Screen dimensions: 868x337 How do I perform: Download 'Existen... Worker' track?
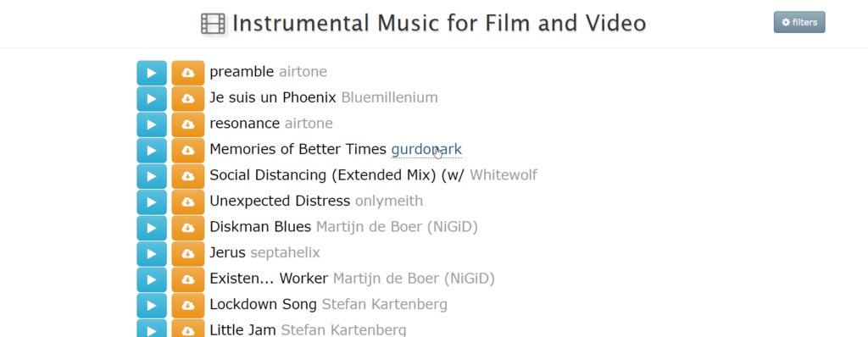tap(187, 279)
